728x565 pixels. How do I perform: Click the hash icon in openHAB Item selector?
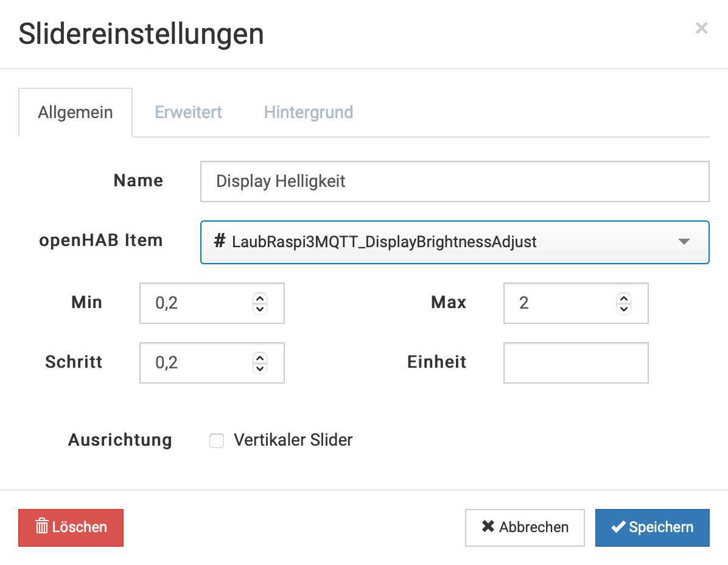click(220, 241)
